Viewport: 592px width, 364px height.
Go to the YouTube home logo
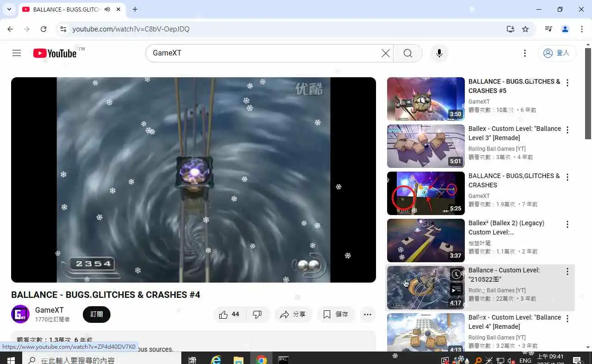55,53
